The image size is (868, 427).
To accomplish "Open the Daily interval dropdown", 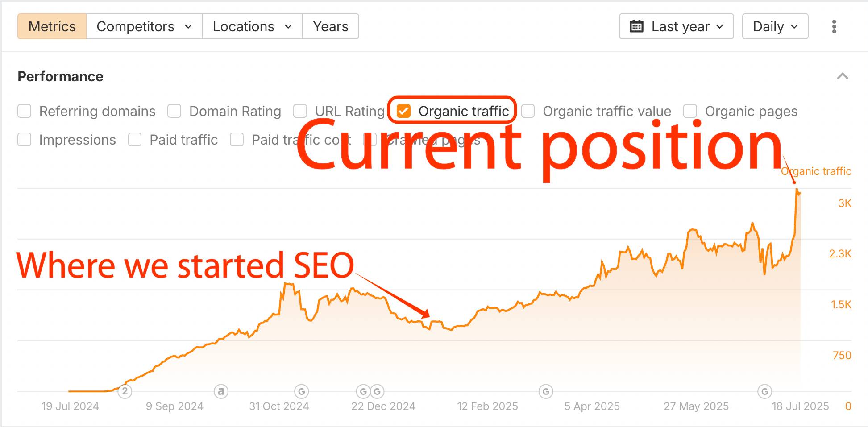I will pyautogui.click(x=775, y=26).
